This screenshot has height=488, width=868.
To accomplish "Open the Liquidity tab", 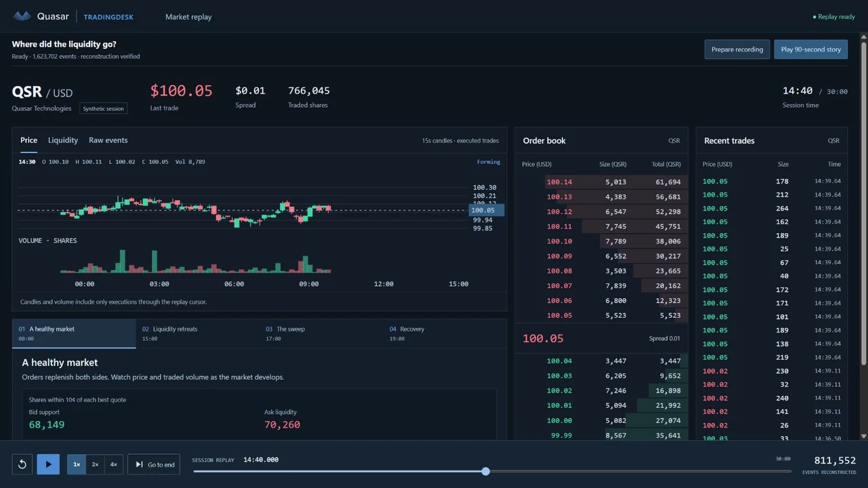I will point(63,140).
